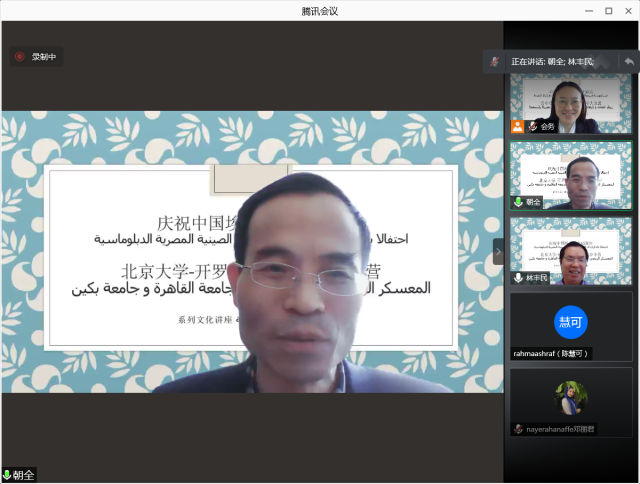The width and height of the screenshot is (640, 484).
Task: Click the 朝全 speaker name on main video
Action: click(x=24, y=475)
